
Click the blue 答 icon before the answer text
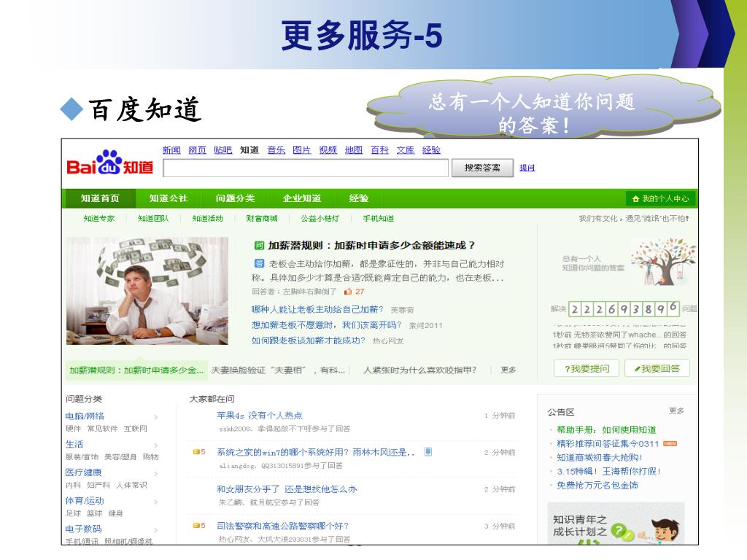(x=259, y=263)
